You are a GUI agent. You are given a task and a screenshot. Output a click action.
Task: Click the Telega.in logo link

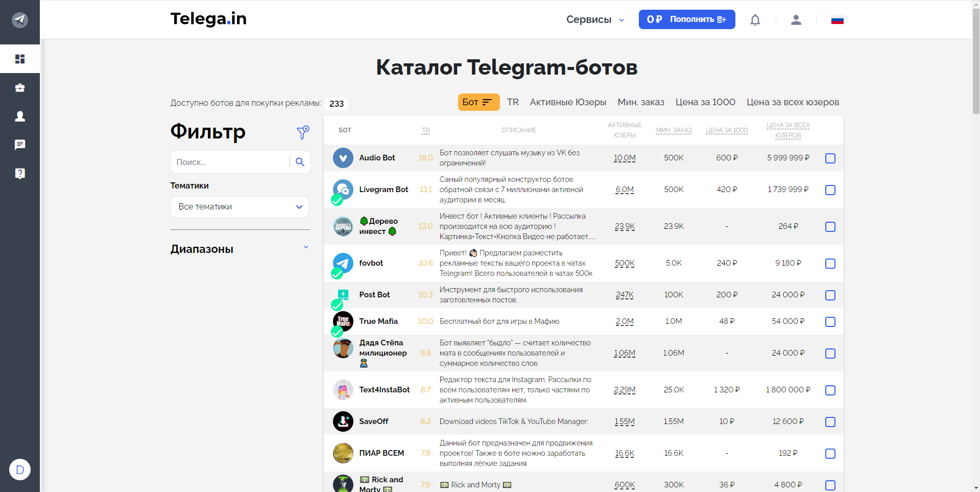(208, 19)
